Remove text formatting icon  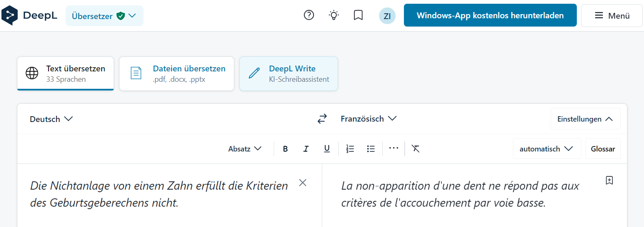(x=416, y=149)
